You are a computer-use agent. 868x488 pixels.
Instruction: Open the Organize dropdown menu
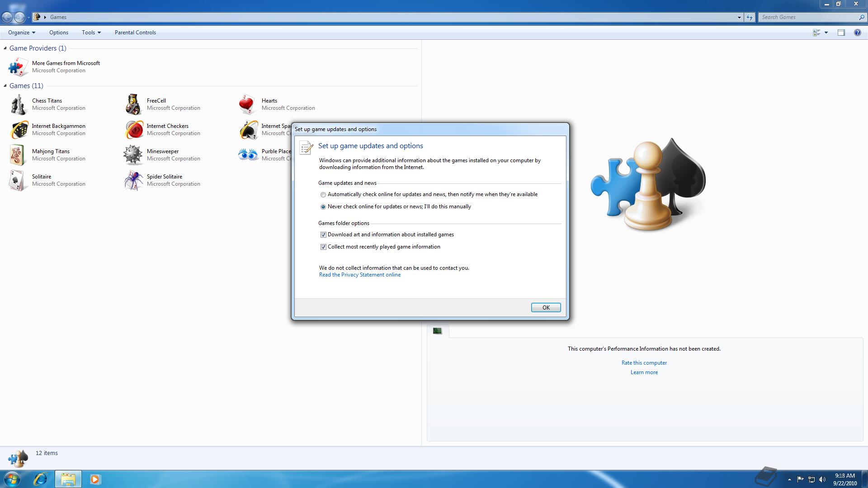(21, 33)
